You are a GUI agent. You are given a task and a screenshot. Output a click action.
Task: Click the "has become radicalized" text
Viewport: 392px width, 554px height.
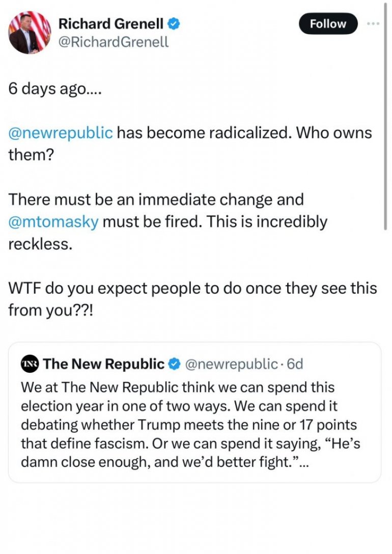[204, 133]
